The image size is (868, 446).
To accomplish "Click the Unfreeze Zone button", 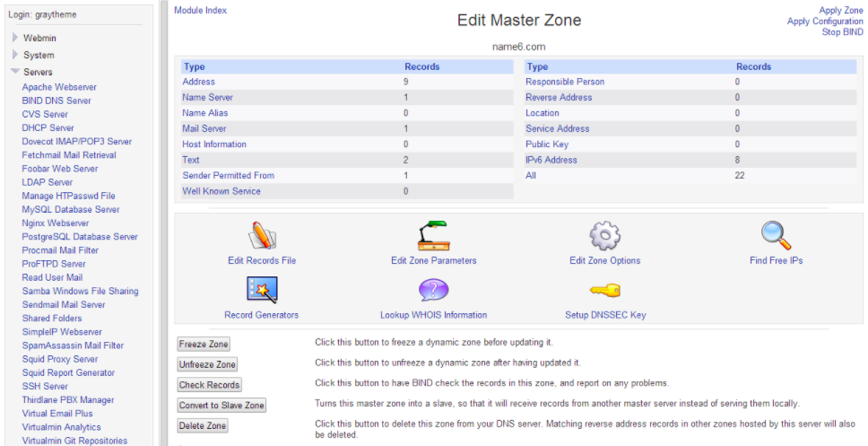I will (x=207, y=364).
